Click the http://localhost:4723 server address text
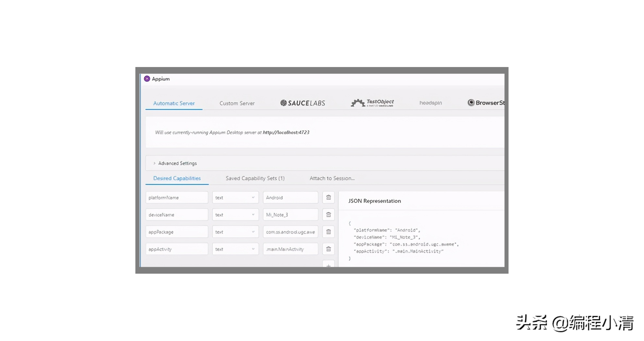Screen dimensions: 644x341 286,132
